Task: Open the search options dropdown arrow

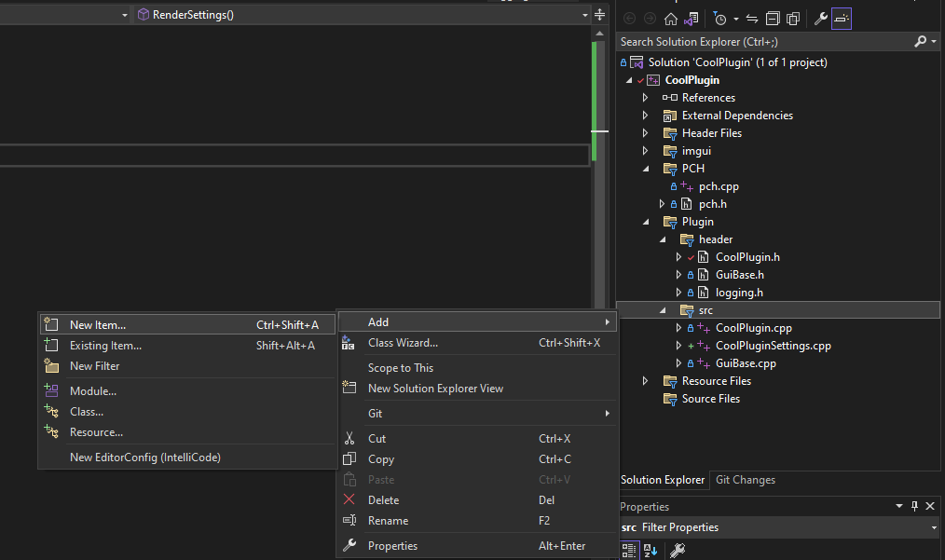Action: (x=934, y=41)
